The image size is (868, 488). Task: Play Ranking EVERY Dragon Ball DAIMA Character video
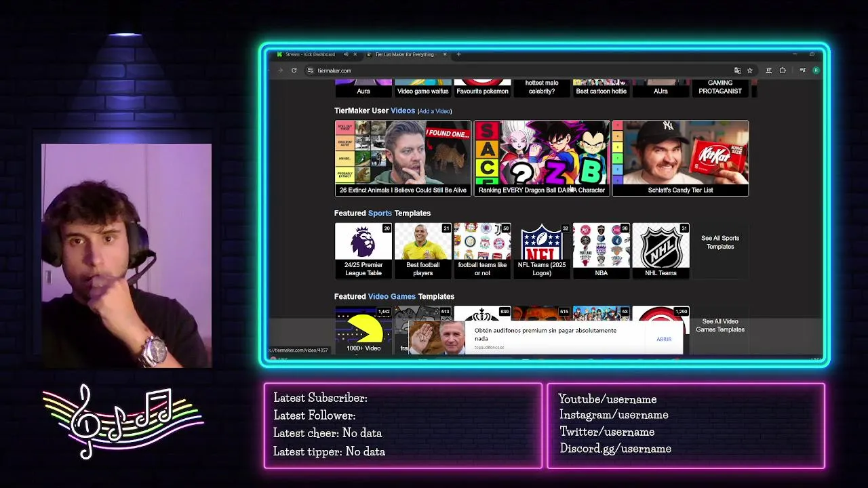(542, 159)
